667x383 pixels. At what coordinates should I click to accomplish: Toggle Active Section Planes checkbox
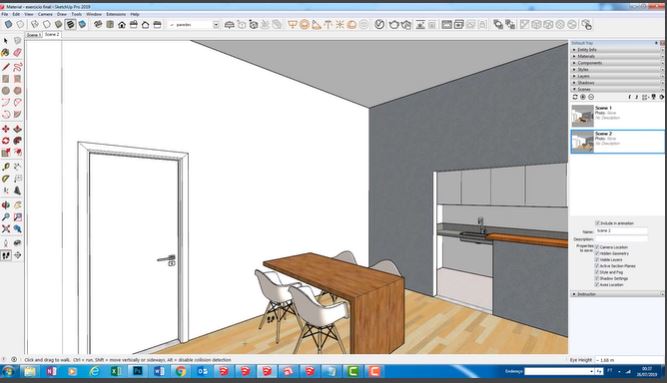click(597, 266)
